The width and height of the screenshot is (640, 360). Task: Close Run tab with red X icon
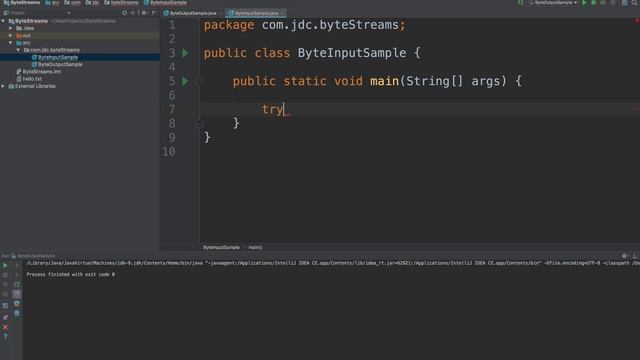pos(5,327)
